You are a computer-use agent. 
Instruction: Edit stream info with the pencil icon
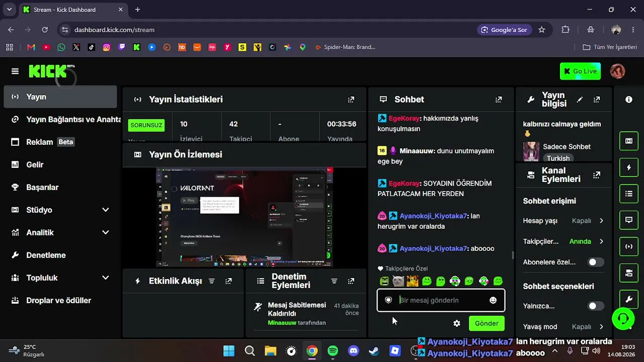[x=580, y=100]
